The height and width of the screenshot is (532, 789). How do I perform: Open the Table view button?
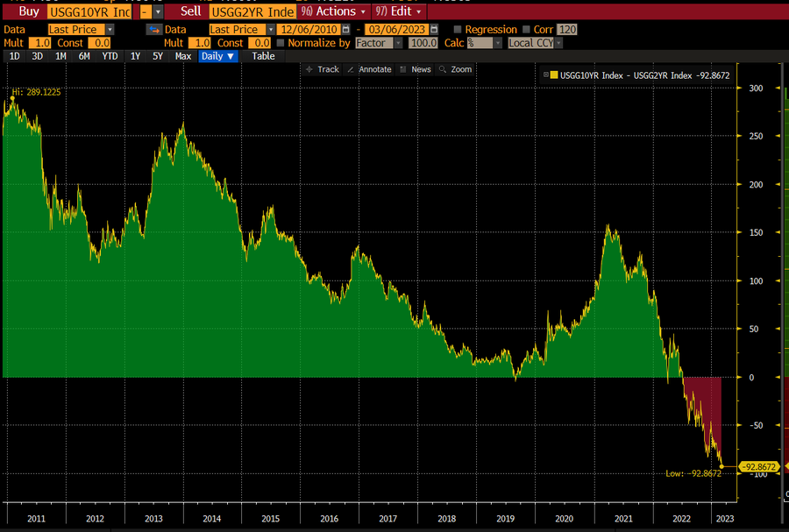coord(263,55)
